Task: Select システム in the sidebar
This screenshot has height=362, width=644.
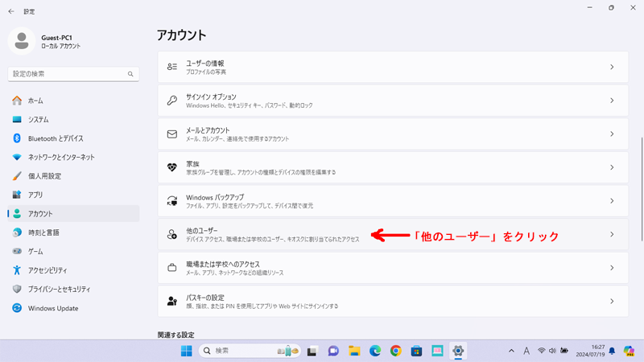Action: pyautogui.click(x=39, y=120)
